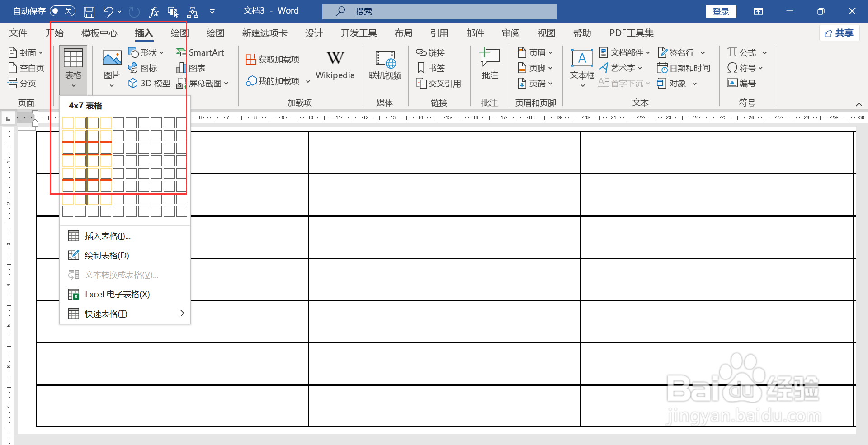
Task: Open the 符号 symbol menu
Action: [745, 68]
